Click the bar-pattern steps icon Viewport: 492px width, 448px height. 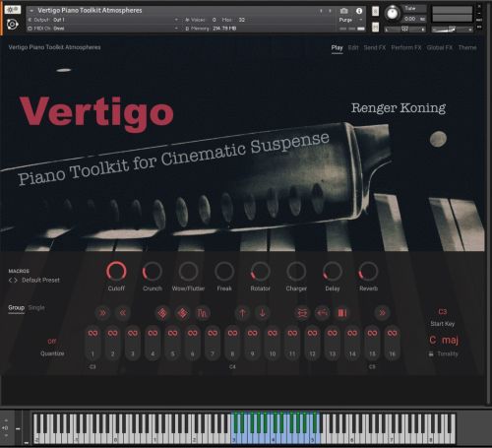(203, 313)
